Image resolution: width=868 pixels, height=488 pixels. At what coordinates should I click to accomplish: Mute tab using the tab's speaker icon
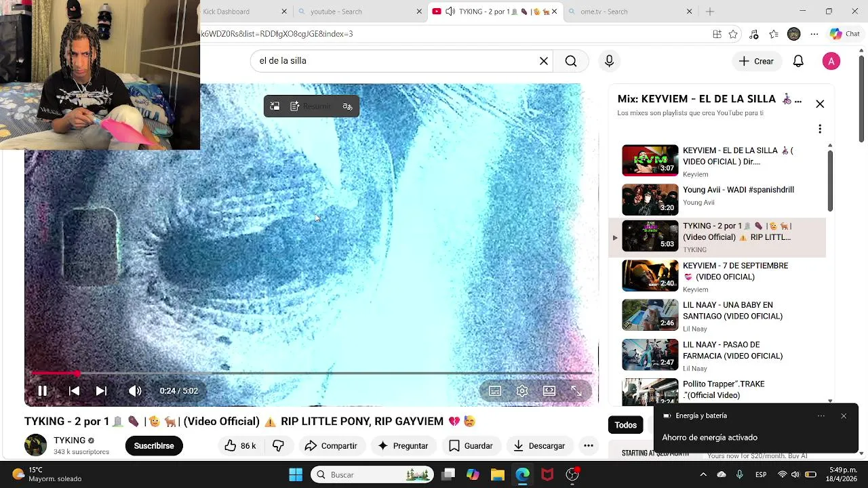[450, 12]
